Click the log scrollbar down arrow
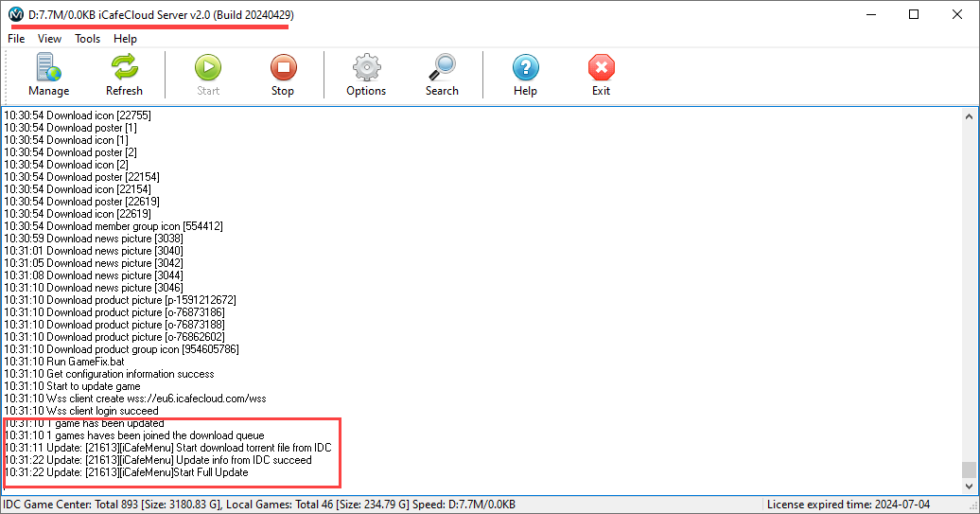The width and height of the screenshot is (980, 514). (x=969, y=486)
